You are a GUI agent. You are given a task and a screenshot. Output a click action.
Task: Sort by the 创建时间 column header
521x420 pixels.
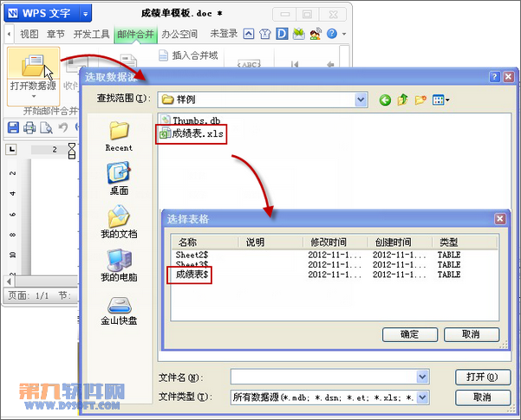pos(400,242)
